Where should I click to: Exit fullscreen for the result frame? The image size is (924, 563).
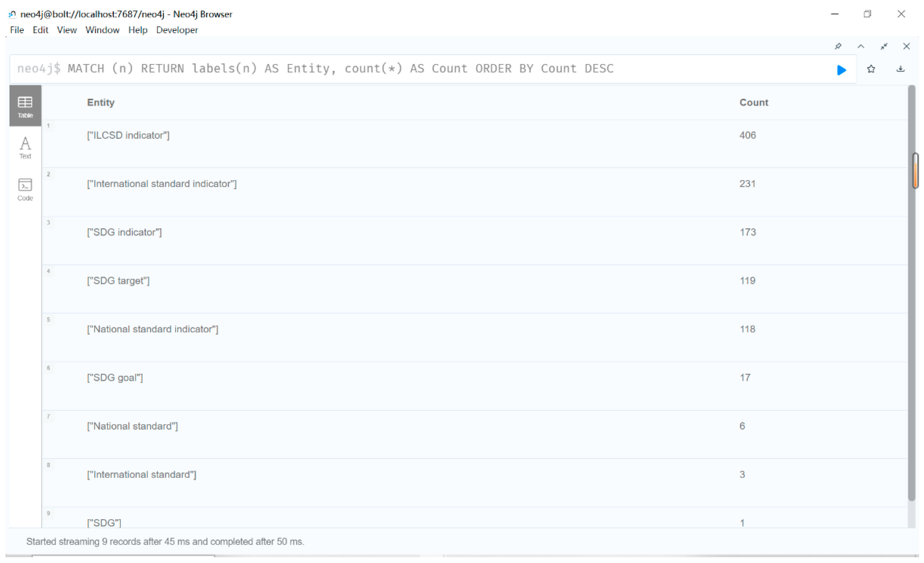[x=884, y=46]
